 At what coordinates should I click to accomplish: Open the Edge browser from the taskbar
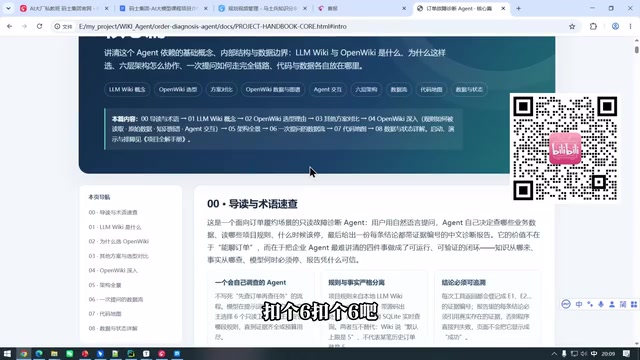point(39,353)
